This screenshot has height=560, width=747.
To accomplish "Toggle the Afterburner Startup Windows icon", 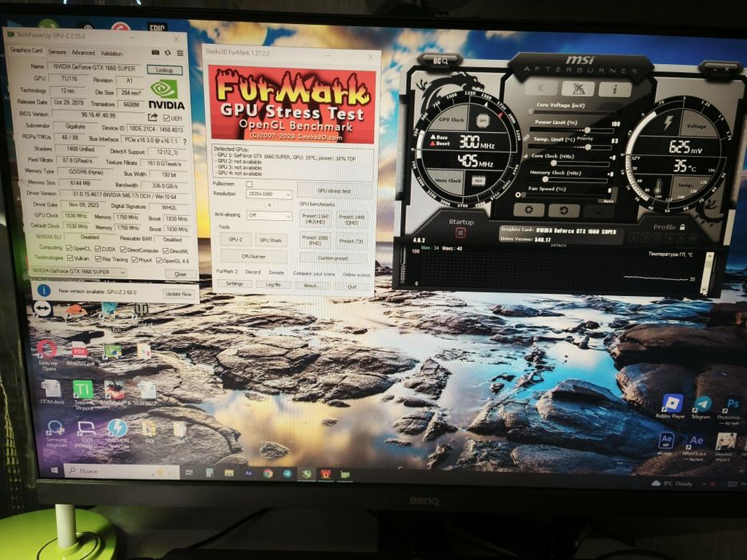I will (x=460, y=233).
